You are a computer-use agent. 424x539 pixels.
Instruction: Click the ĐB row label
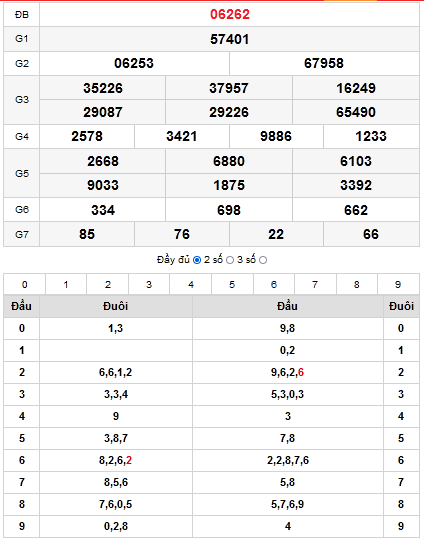(22, 15)
